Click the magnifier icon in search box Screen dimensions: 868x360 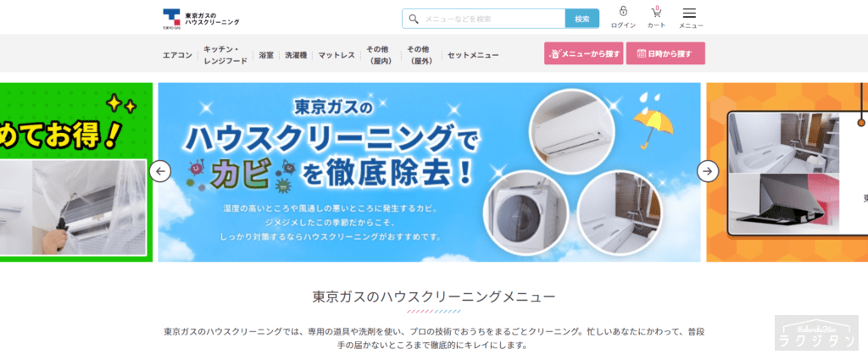tap(413, 19)
